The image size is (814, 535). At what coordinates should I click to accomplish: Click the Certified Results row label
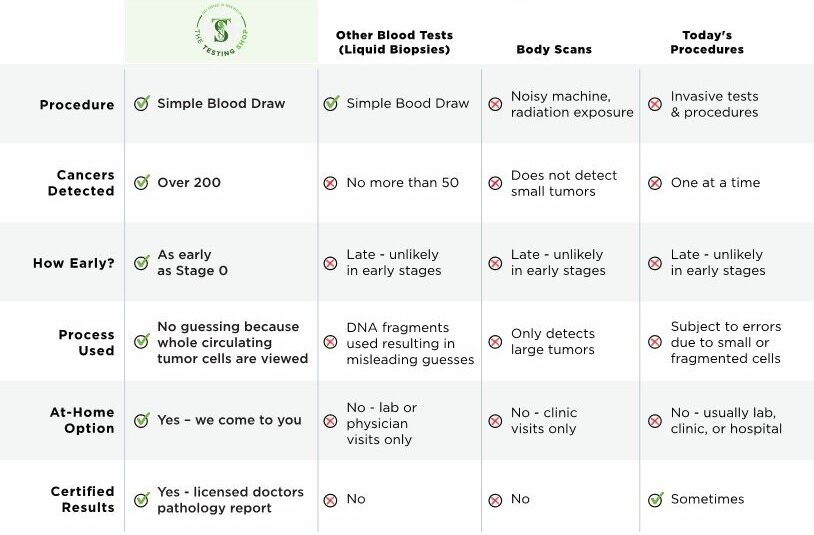pyautogui.click(x=83, y=499)
